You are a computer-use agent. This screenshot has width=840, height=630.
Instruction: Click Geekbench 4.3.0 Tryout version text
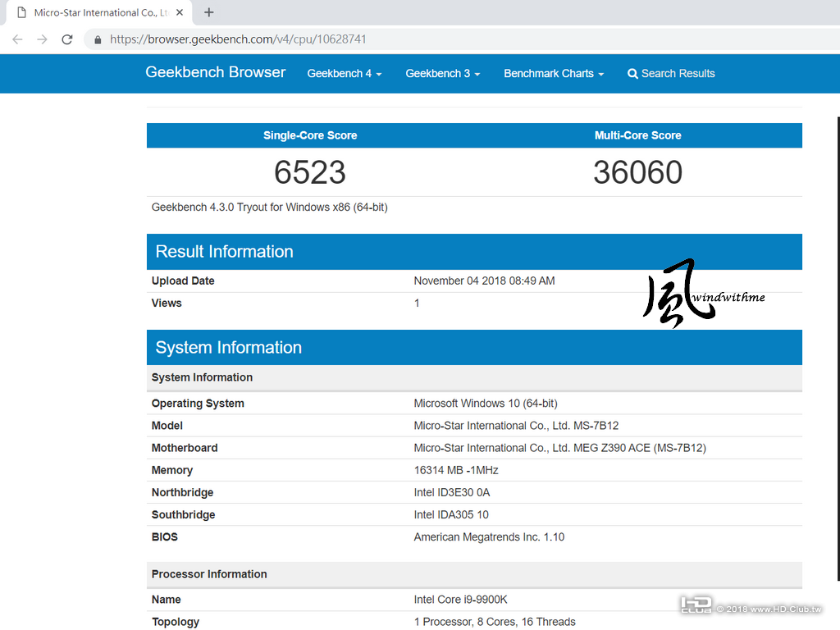point(269,208)
